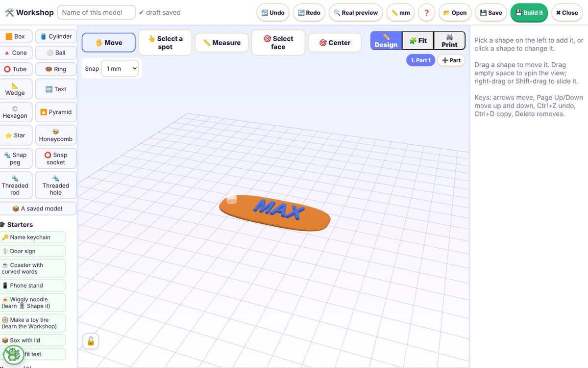The width and height of the screenshot is (588, 368).
Task: Activate the Select face tool
Action: tap(278, 43)
